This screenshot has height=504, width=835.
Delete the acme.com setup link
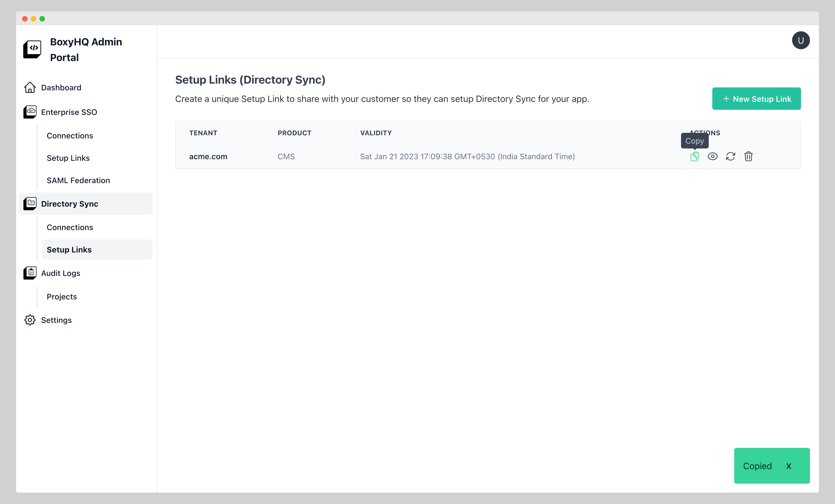tap(749, 156)
